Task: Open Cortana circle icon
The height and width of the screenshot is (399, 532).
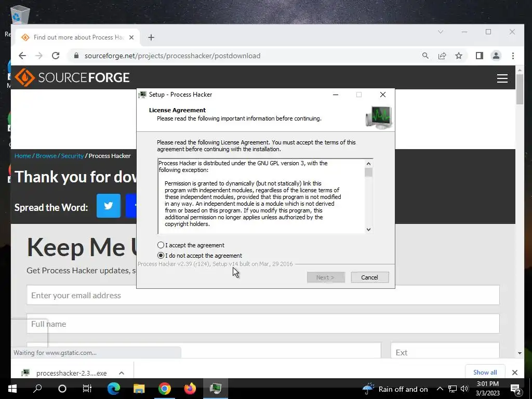Action: click(x=62, y=389)
